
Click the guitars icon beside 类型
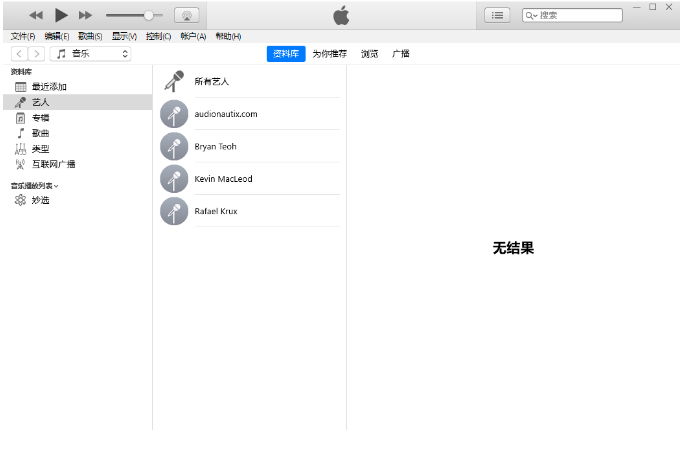click(x=21, y=149)
